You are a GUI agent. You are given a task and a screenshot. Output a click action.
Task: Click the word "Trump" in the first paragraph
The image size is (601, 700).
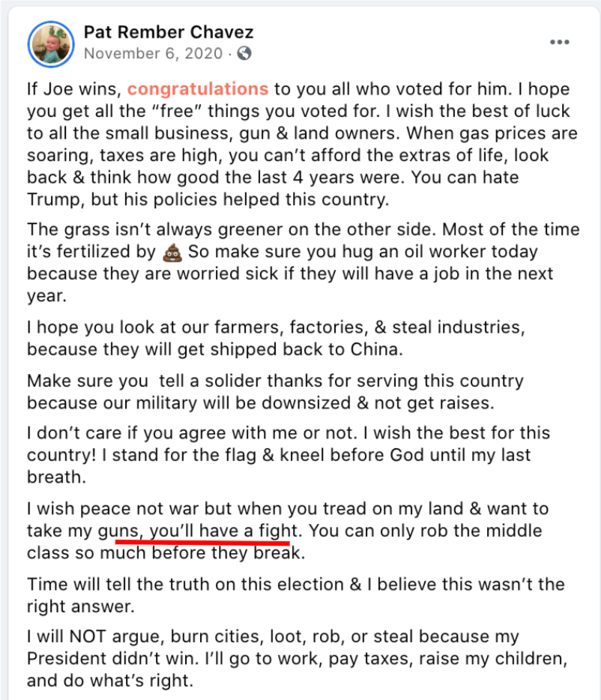click(x=53, y=202)
